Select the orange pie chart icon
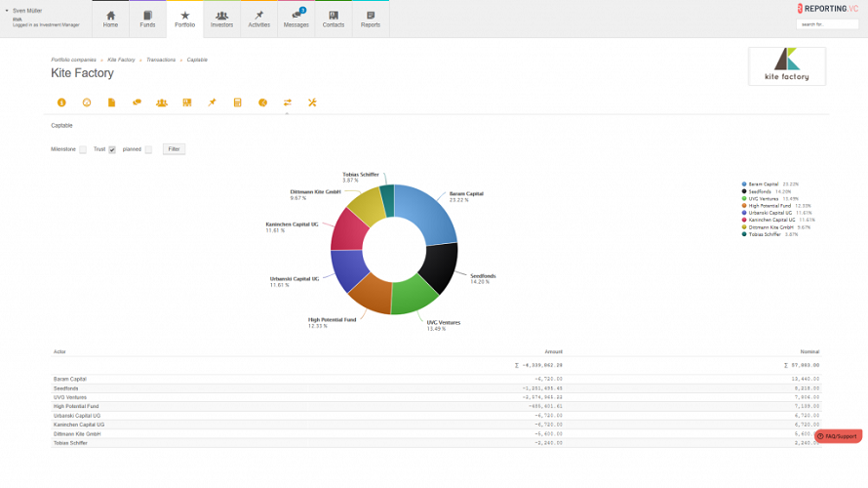The image size is (868, 488). 262,102
